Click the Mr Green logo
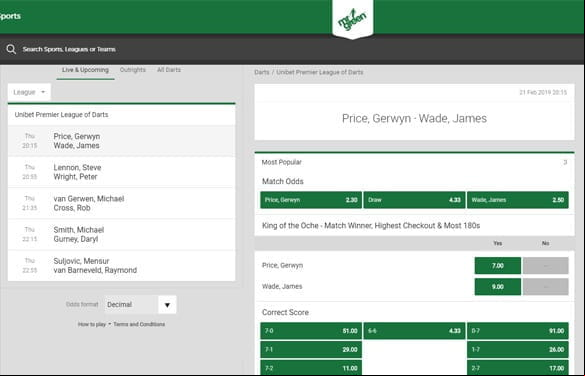The image size is (585, 376). click(353, 19)
